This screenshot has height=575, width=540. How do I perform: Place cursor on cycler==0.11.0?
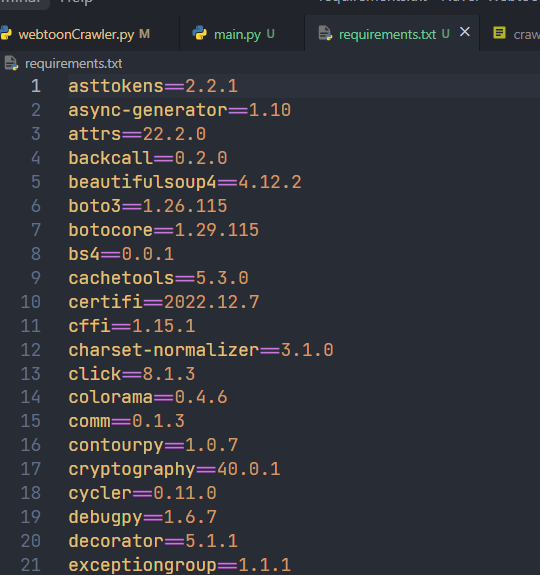tap(143, 493)
